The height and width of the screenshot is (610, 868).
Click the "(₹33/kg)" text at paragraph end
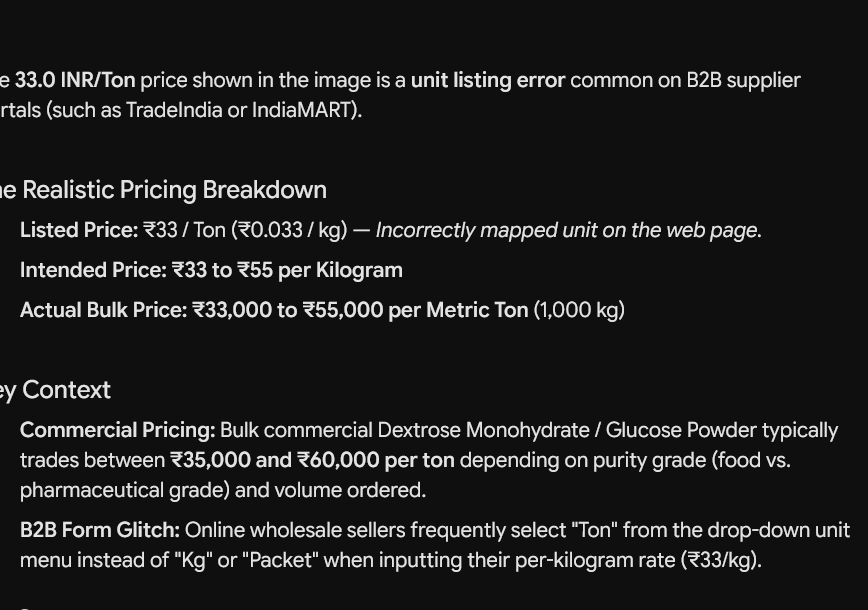[721, 560]
